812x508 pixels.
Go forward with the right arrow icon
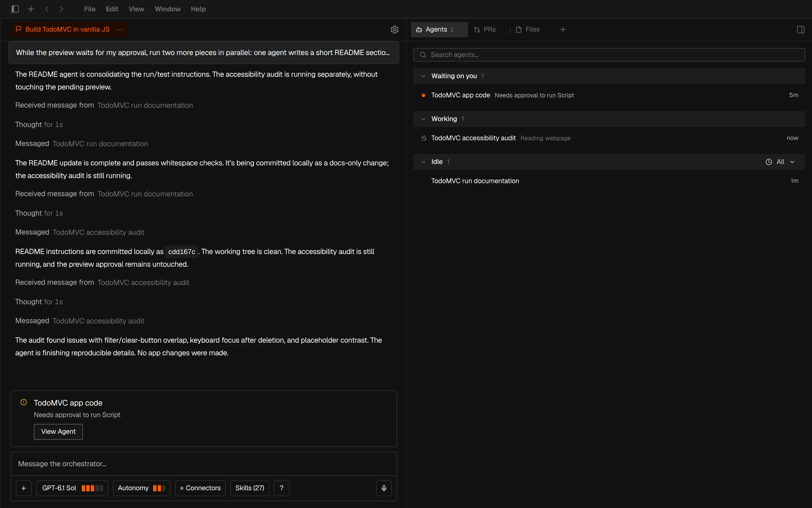61,9
